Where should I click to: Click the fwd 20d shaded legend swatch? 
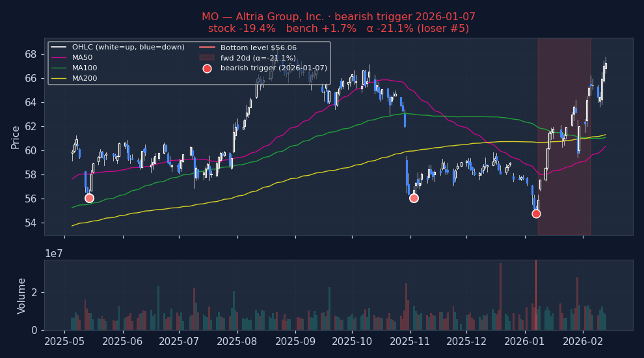tap(207, 58)
